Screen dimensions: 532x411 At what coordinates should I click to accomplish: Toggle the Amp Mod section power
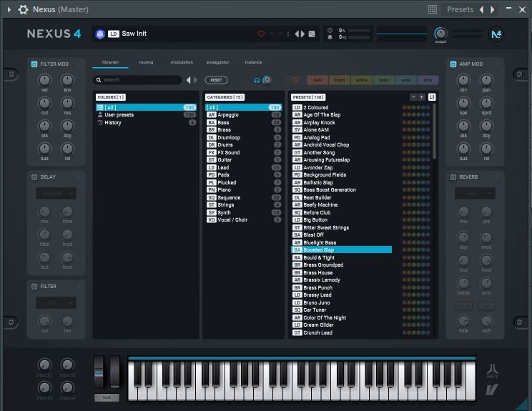point(453,64)
